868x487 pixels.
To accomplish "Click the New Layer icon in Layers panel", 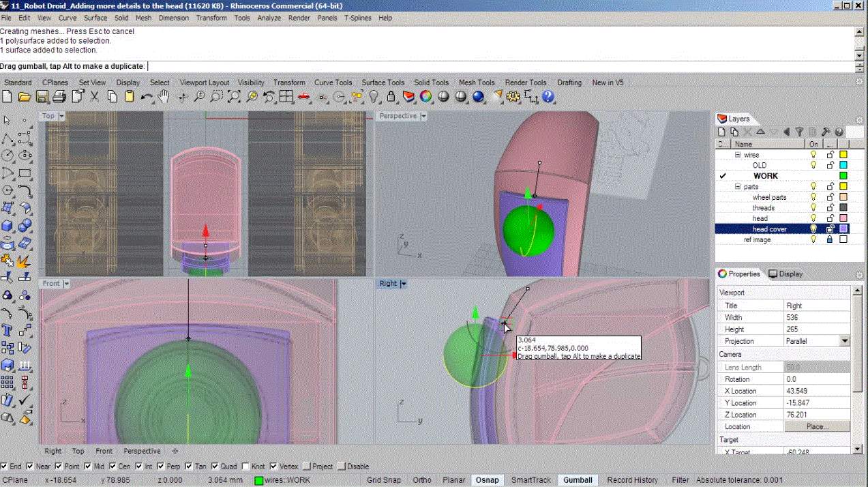I will click(x=723, y=132).
